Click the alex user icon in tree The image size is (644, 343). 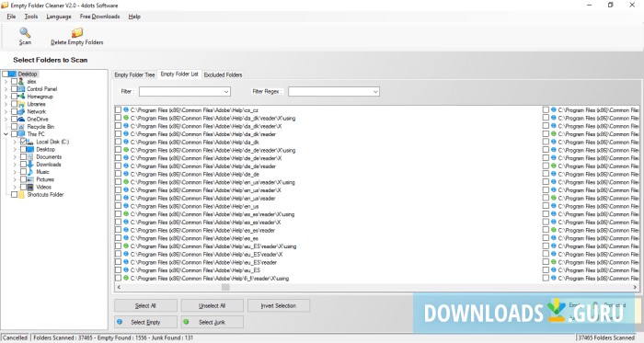pyautogui.click(x=21, y=81)
